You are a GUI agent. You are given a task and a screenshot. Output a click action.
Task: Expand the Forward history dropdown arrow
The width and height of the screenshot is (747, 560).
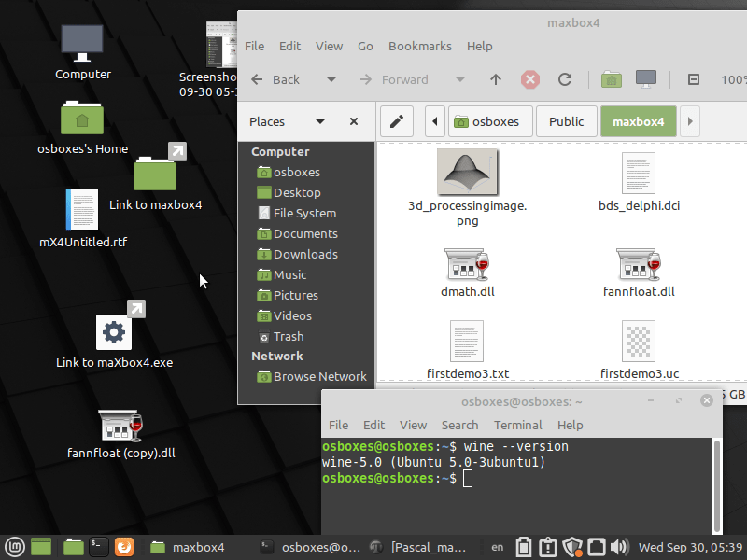pos(459,79)
